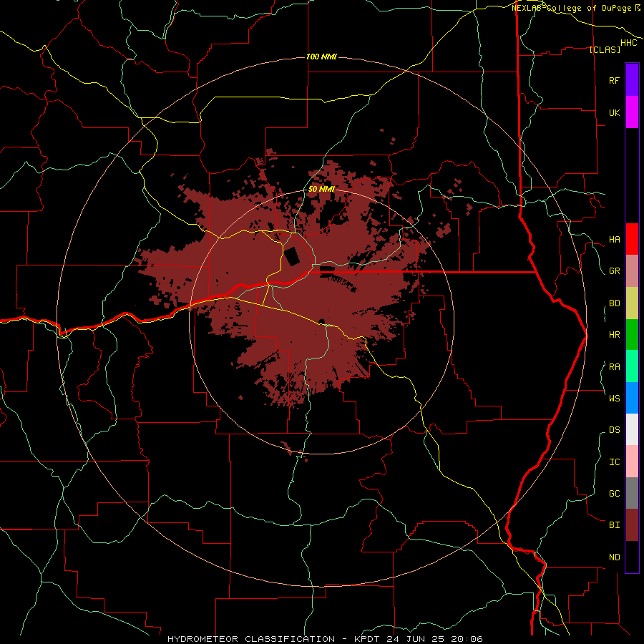644x644 pixels.
Task: Click the IC legend label
Action: 614,462
